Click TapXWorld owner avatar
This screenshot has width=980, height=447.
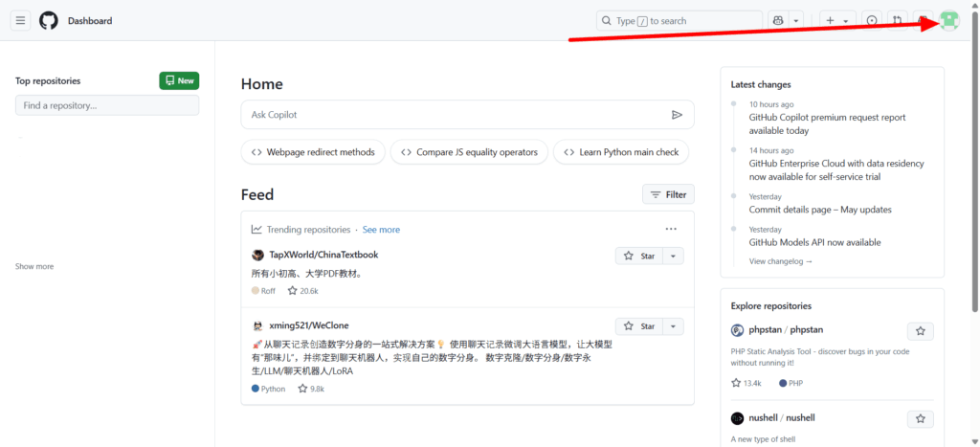pyautogui.click(x=257, y=255)
